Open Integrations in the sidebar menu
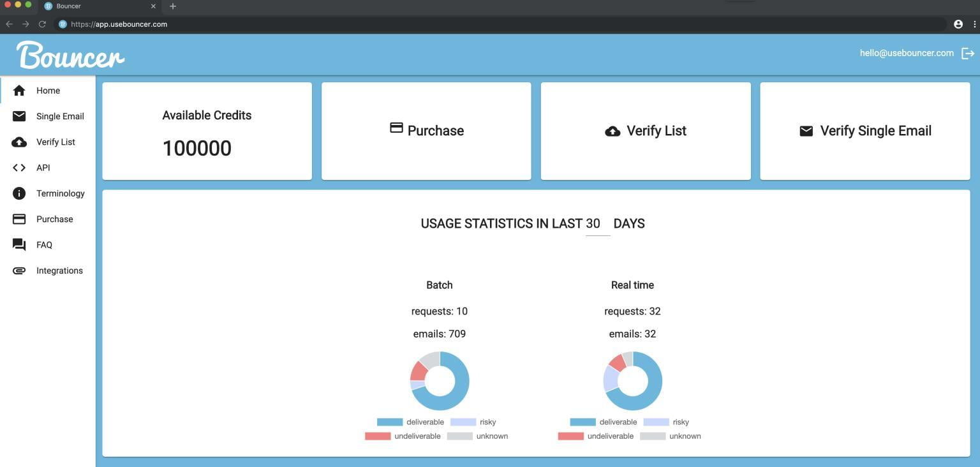 [x=48, y=271]
